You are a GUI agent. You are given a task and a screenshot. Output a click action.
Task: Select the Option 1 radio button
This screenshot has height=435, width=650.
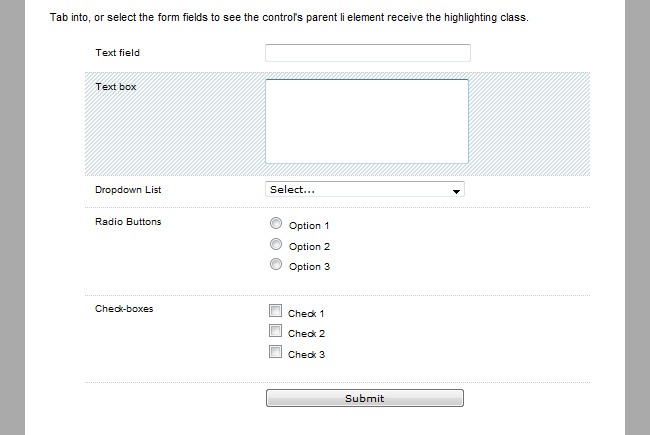(276, 224)
